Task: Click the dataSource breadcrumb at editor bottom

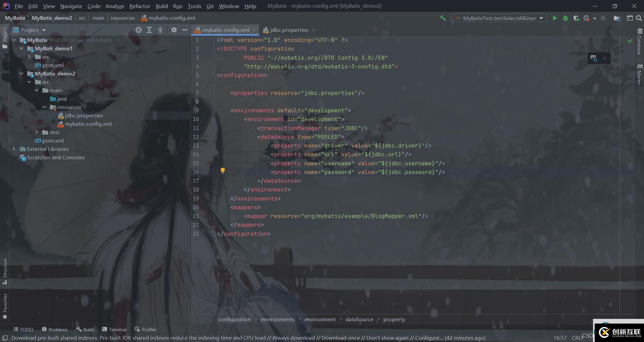Action: [x=359, y=319]
